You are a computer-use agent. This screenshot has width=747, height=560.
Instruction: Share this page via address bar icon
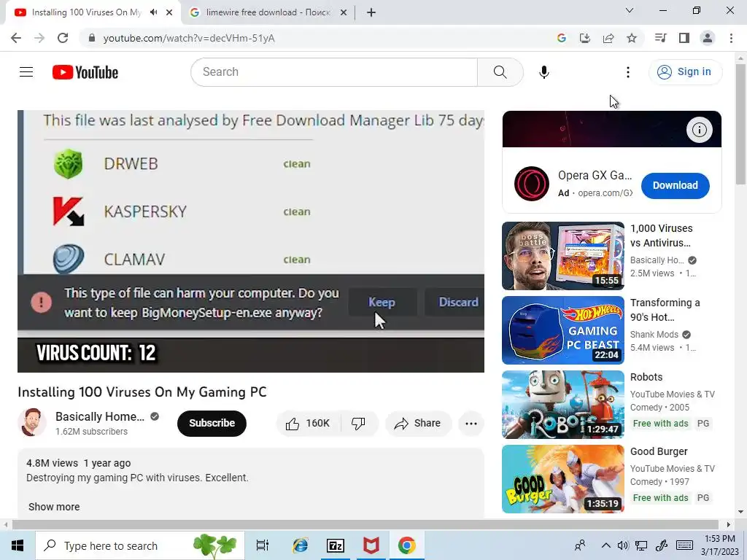(x=608, y=38)
